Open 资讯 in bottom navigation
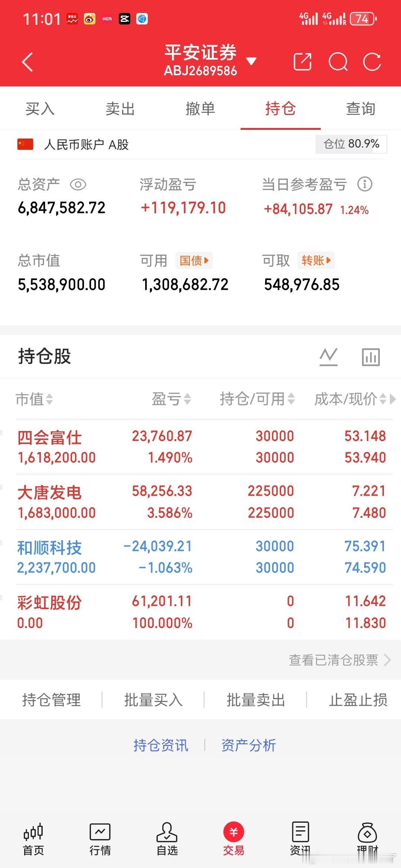Screen dimensions: 401x868 pyautogui.click(x=300, y=839)
